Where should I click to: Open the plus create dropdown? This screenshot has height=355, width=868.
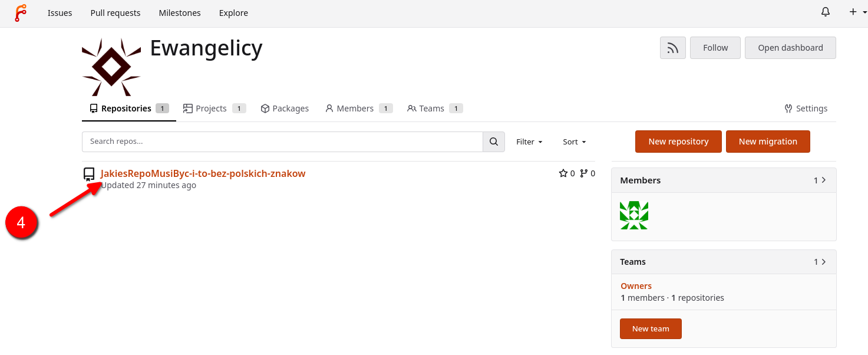[x=857, y=12]
